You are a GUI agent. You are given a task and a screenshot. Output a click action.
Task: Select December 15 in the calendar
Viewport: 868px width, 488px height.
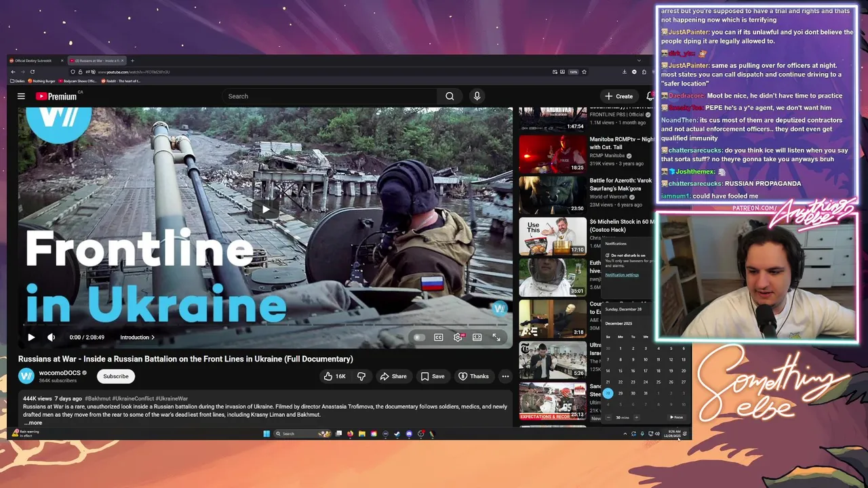click(620, 371)
